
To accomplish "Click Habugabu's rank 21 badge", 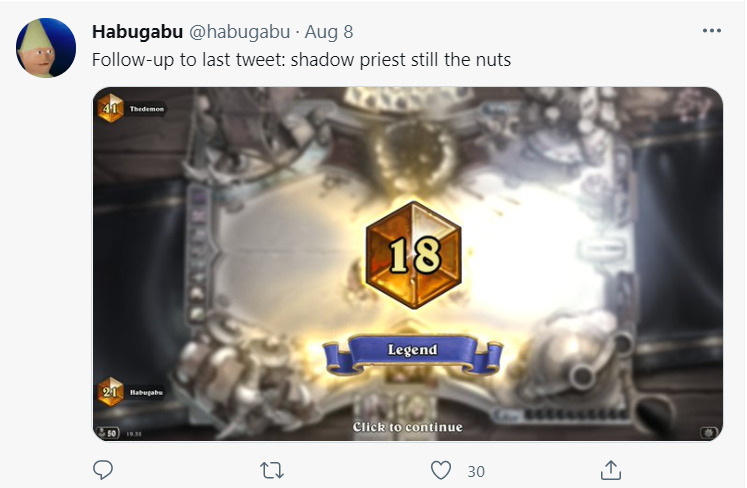I will 111,392.
